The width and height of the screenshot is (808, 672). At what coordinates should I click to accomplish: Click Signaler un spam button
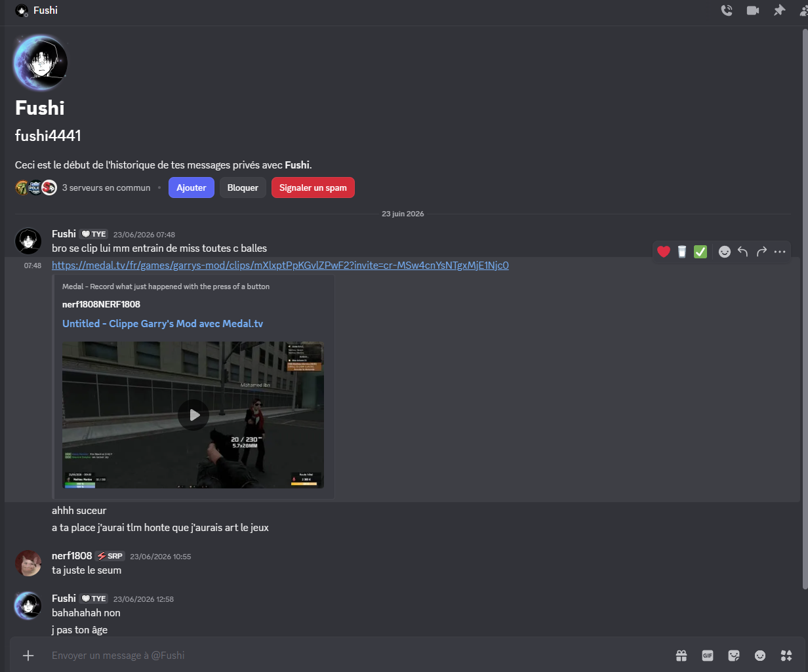pyautogui.click(x=313, y=188)
